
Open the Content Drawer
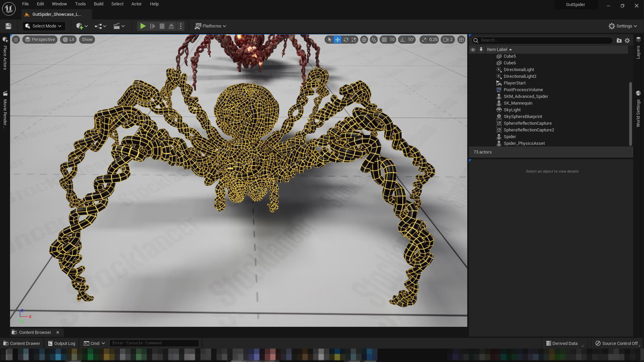22,343
